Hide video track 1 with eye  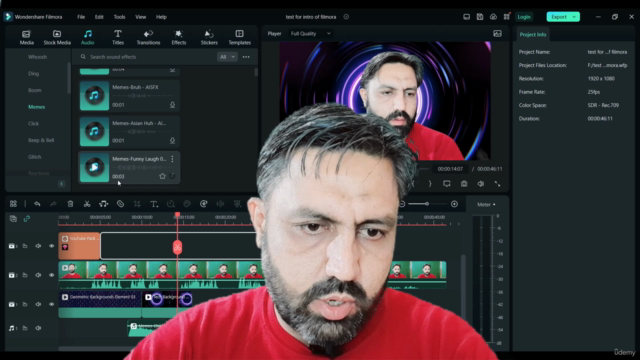point(51,304)
